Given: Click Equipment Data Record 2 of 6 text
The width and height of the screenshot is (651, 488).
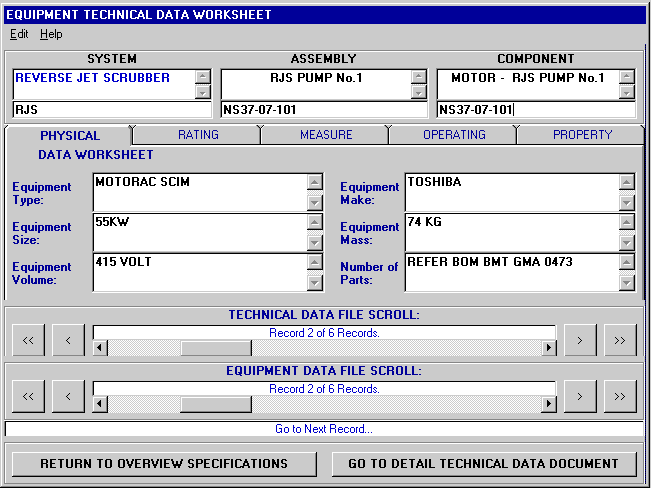Looking at the screenshot, I should [324, 389].
